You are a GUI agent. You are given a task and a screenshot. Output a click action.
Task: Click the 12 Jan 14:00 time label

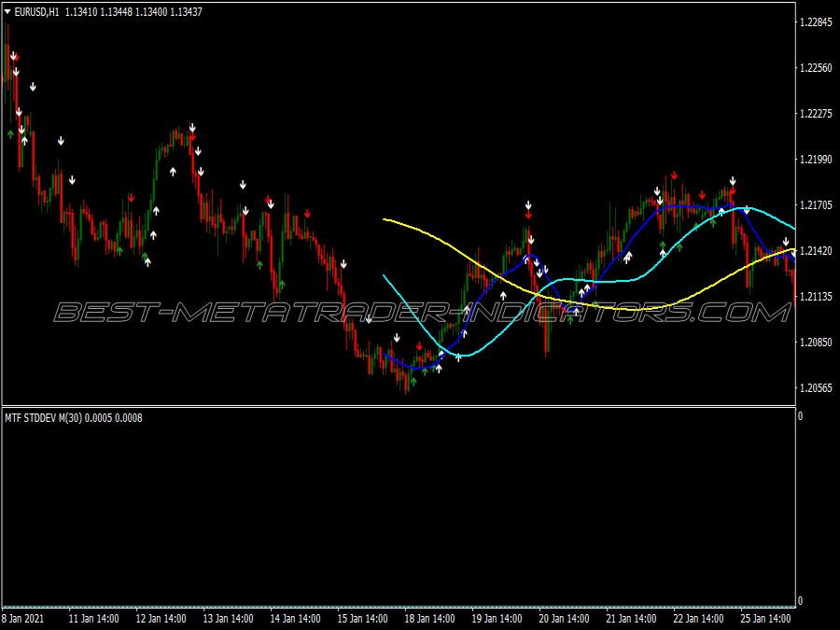[161, 618]
